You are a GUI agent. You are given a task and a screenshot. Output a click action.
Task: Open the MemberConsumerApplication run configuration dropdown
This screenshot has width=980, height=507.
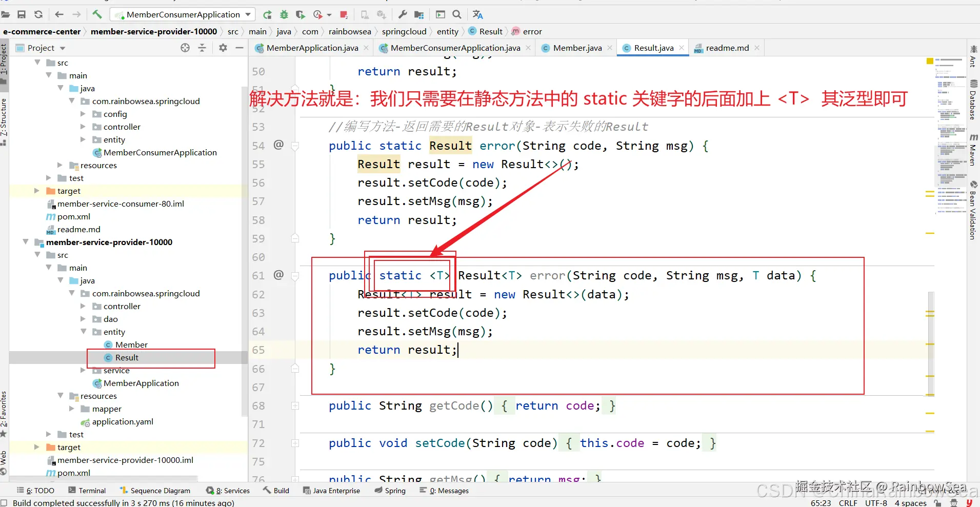pyautogui.click(x=183, y=14)
